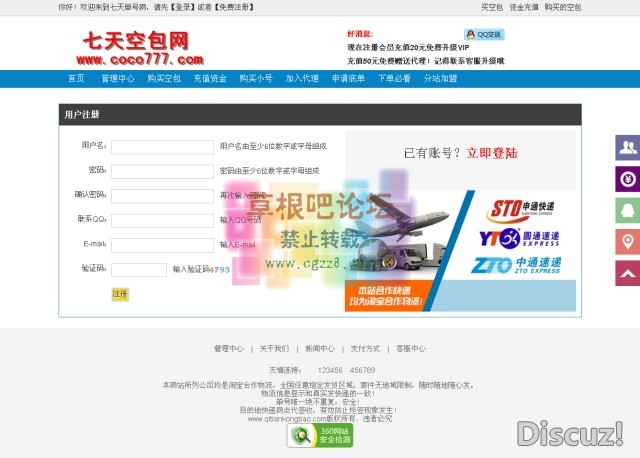Click the YTO 圆通速递 logo
This screenshot has width=640, height=458.
(x=519, y=238)
